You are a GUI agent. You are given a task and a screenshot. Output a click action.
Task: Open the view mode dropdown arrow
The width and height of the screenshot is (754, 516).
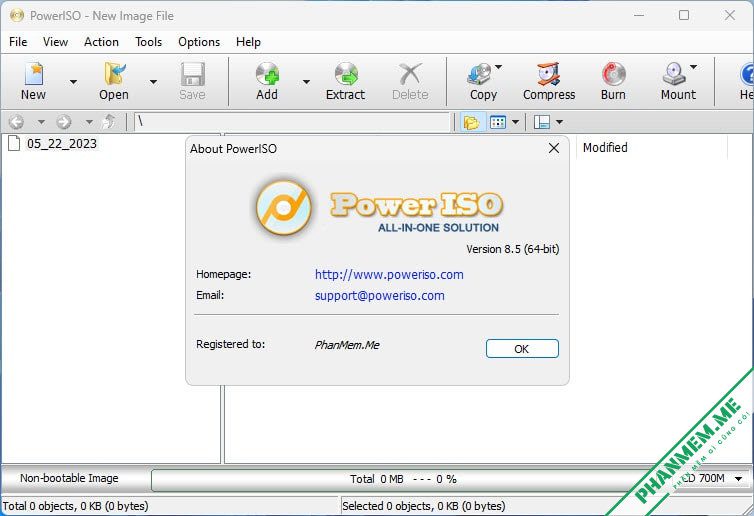pos(515,122)
